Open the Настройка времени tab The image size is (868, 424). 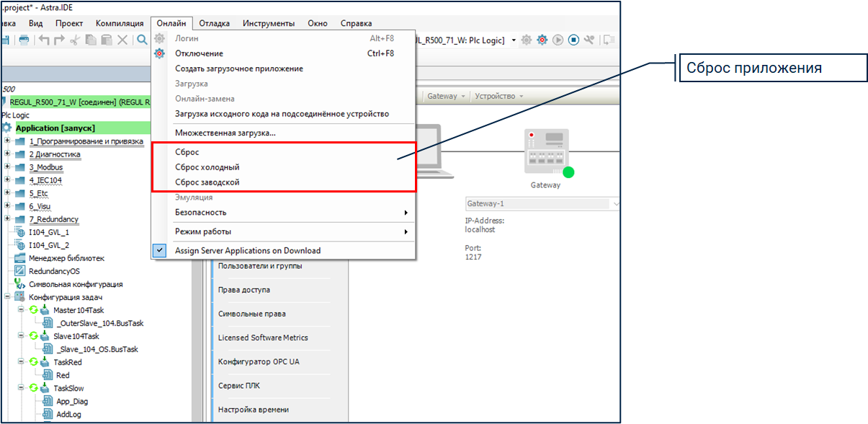click(254, 410)
